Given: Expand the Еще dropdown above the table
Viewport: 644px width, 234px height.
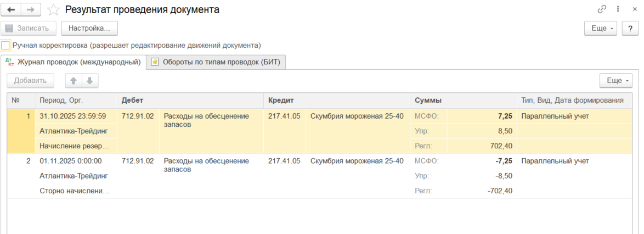Looking at the screenshot, I should [616, 81].
